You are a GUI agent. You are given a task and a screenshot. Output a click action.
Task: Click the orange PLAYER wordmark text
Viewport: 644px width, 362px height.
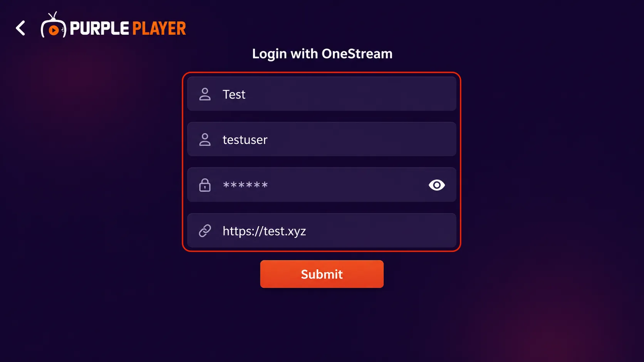159,28
